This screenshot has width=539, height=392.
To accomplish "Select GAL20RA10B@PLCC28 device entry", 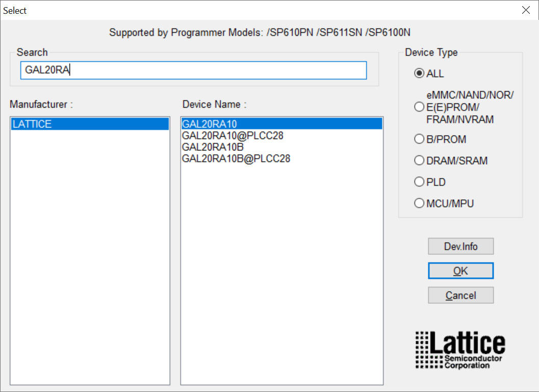I will (281, 159).
